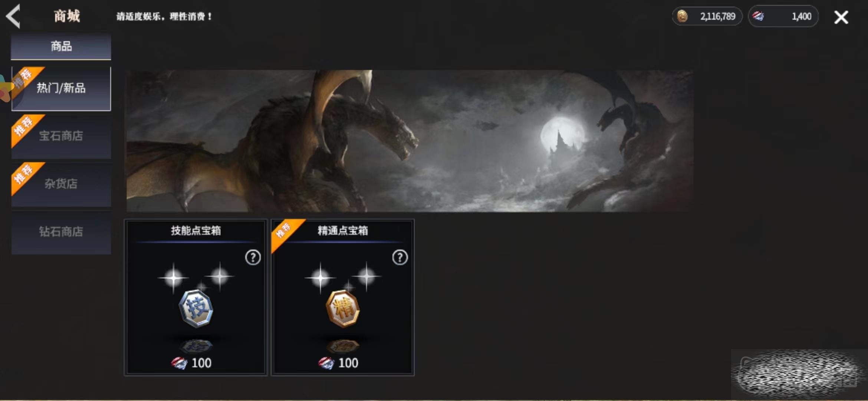Select the 热门/新品 category tab
Screen dimensions: 868x401
(61, 89)
